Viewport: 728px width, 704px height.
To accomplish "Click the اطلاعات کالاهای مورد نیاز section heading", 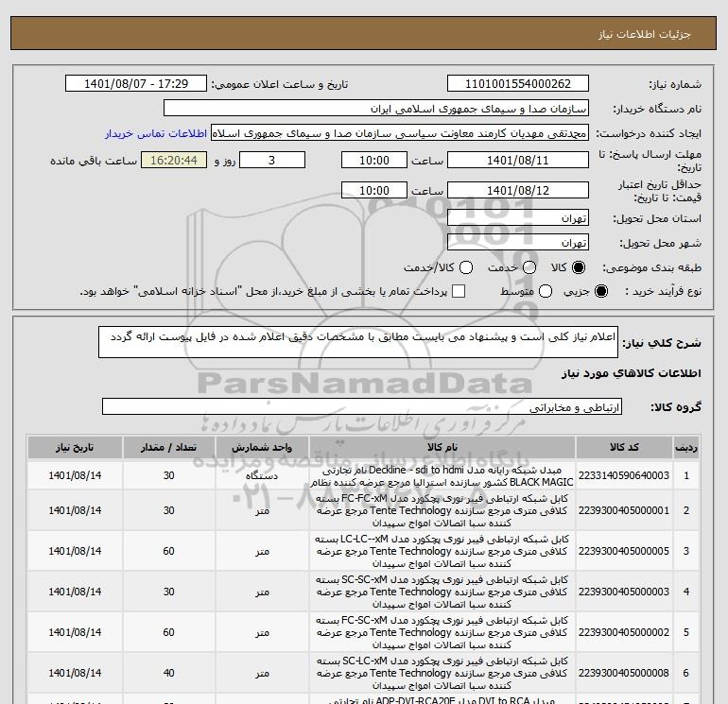I will (631, 373).
